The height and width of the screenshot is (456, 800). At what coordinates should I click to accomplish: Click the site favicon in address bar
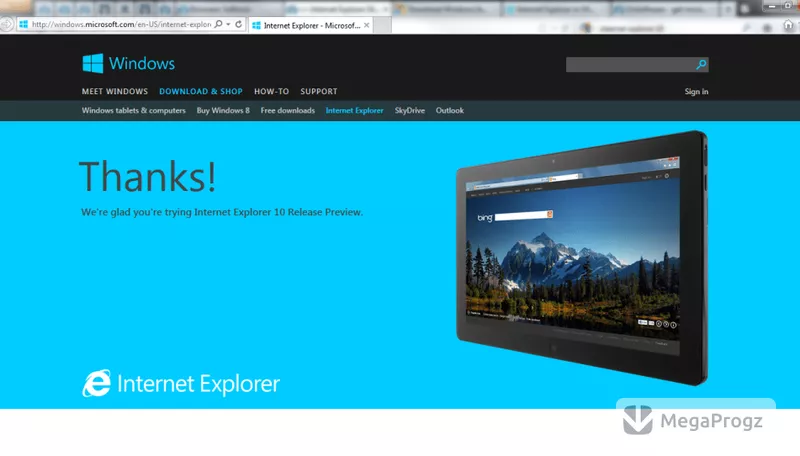23,24
